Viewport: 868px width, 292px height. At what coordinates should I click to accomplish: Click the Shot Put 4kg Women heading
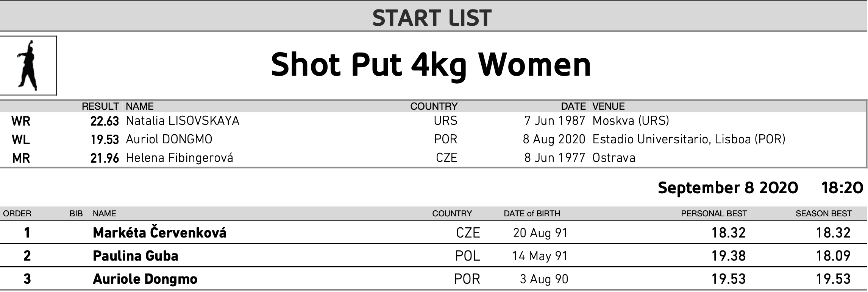pos(431,65)
